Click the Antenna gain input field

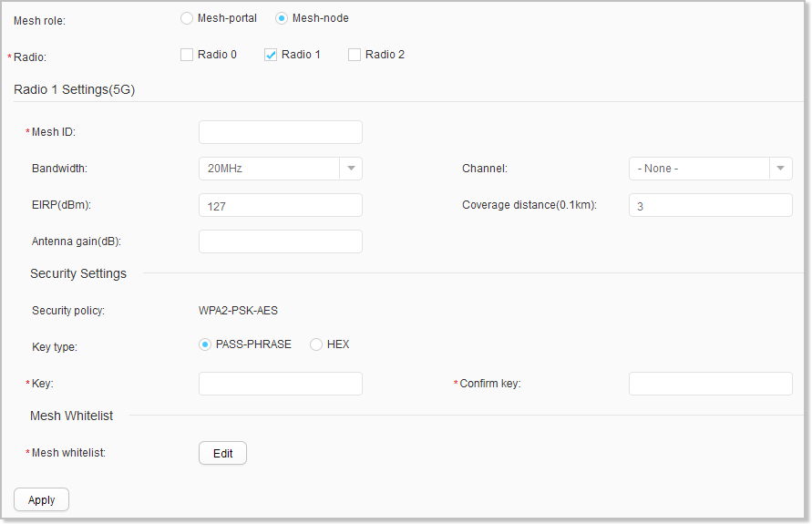280,241
